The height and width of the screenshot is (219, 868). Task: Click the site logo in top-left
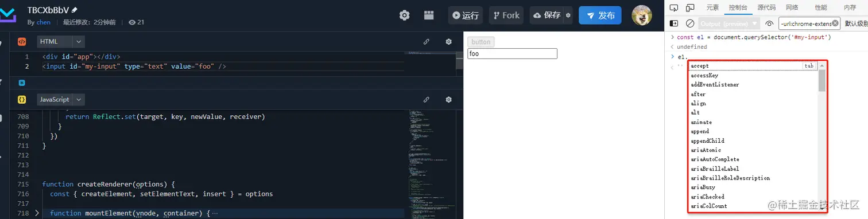[x=8, y=15]
